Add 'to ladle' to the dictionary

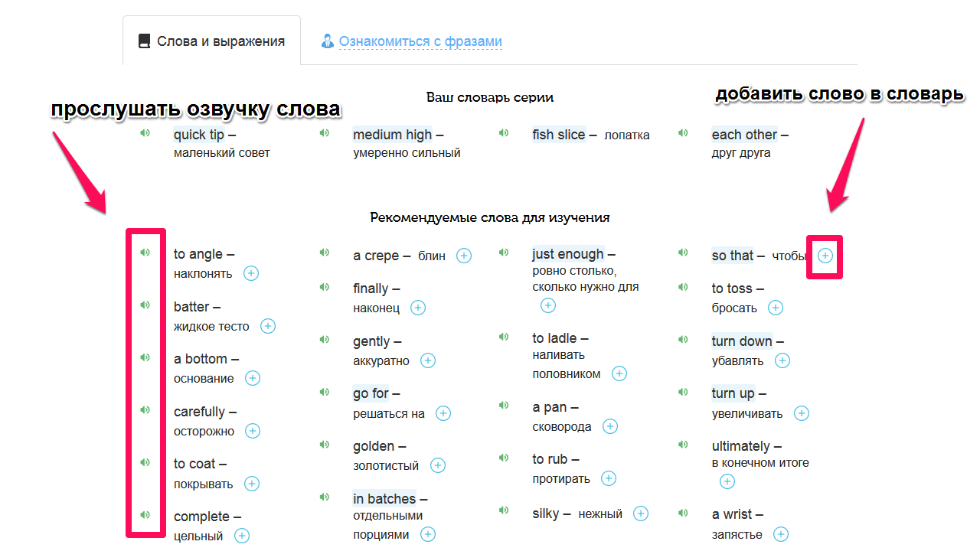click(x=619, y=373)
